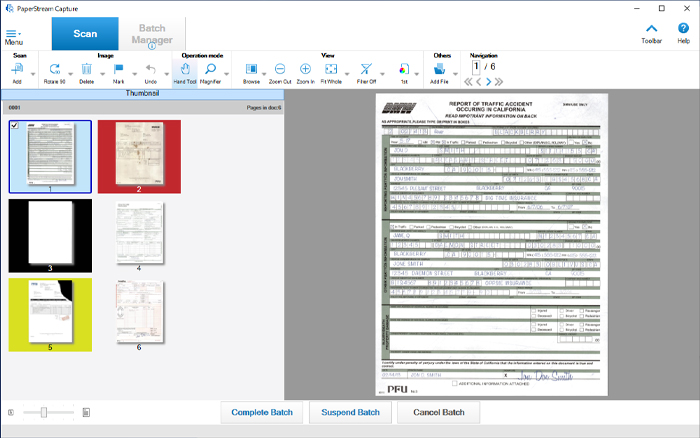Expand the Add File dropdown arrow
Viewport: 700px width, 438px height.
pos(455,74)
